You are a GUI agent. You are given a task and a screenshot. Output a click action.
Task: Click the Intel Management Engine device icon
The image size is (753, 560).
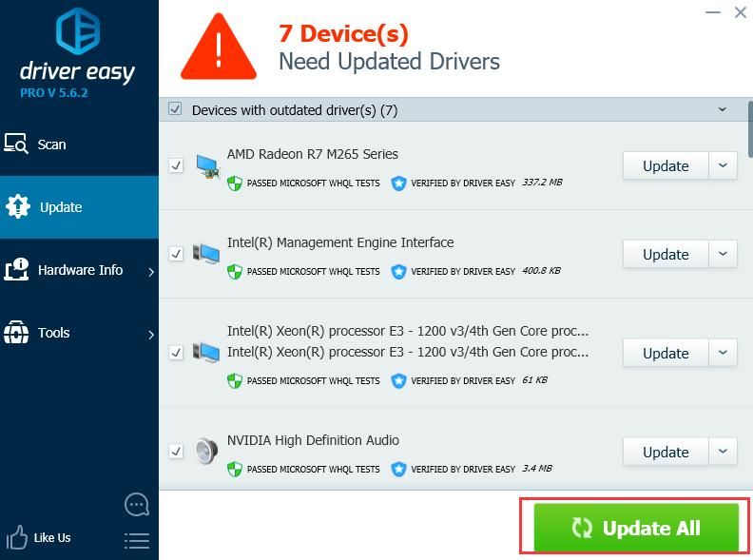[206, 254]
